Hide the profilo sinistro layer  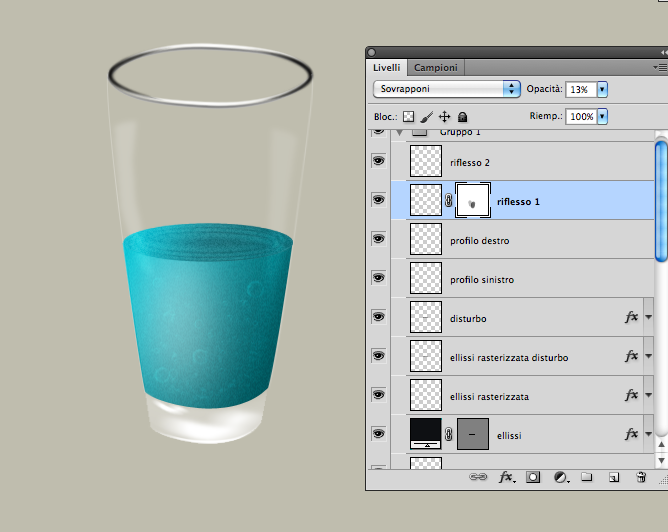point(378,278)
